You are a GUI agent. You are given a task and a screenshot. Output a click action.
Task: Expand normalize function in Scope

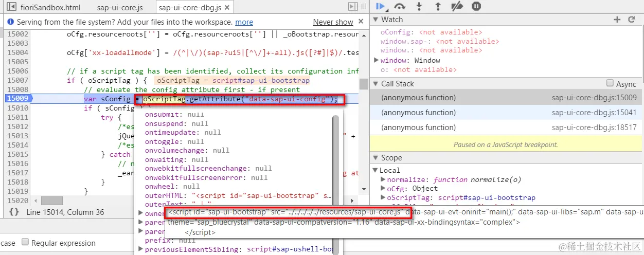[x=383, y=179]
